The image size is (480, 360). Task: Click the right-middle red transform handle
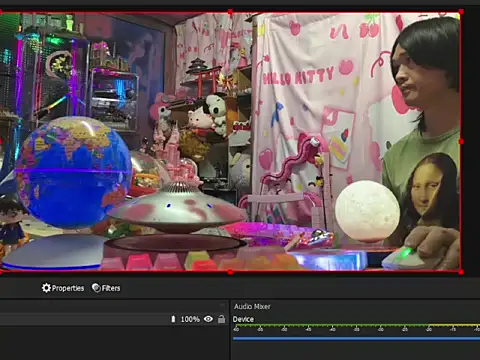(461, 142)
